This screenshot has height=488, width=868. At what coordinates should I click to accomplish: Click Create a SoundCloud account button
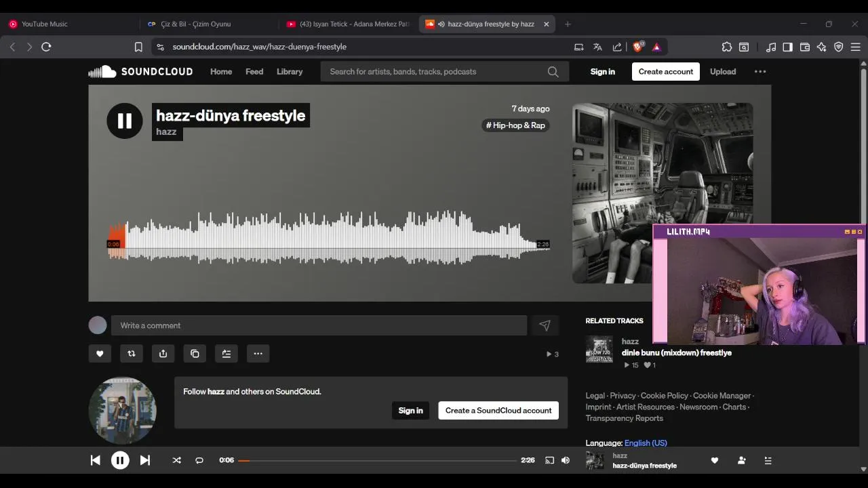point(498,410)
